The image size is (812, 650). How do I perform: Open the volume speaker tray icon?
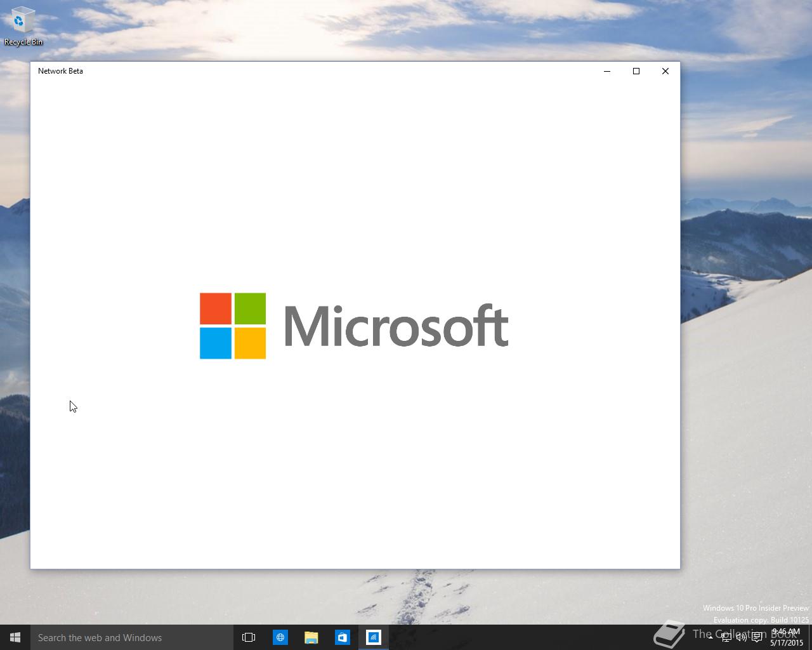point(741,637)
